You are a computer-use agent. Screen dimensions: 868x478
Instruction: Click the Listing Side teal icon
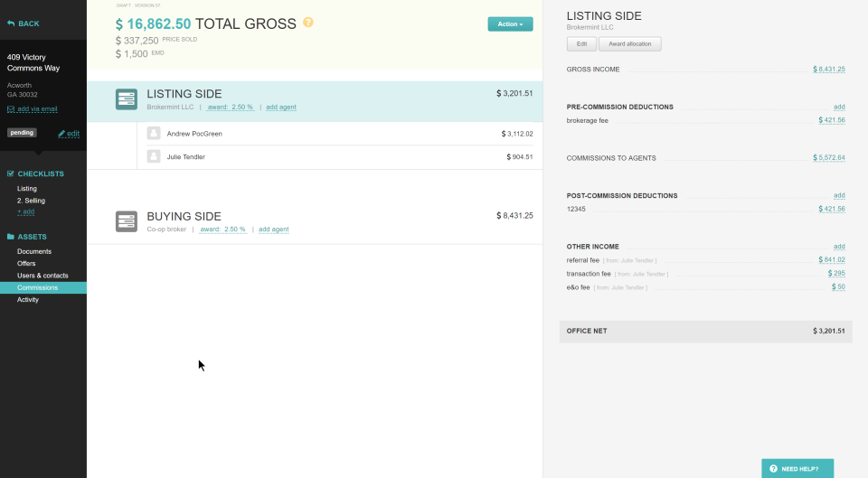127,99
